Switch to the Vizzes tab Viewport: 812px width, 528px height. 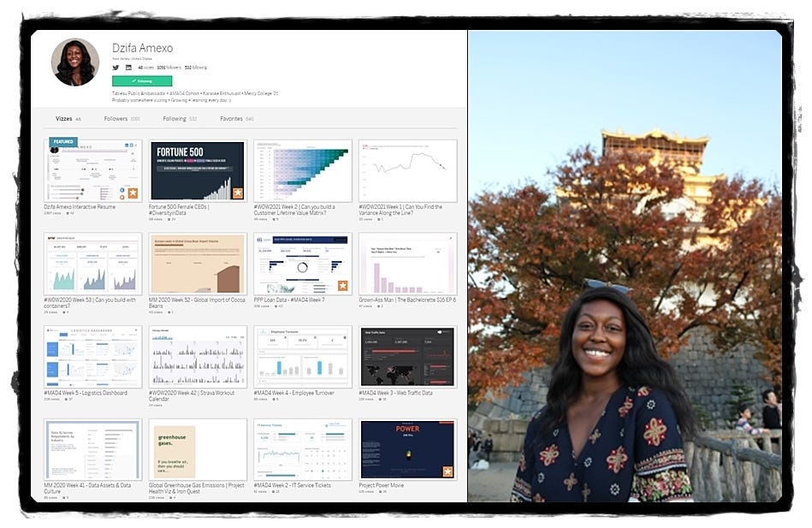[x=68, y=119]
